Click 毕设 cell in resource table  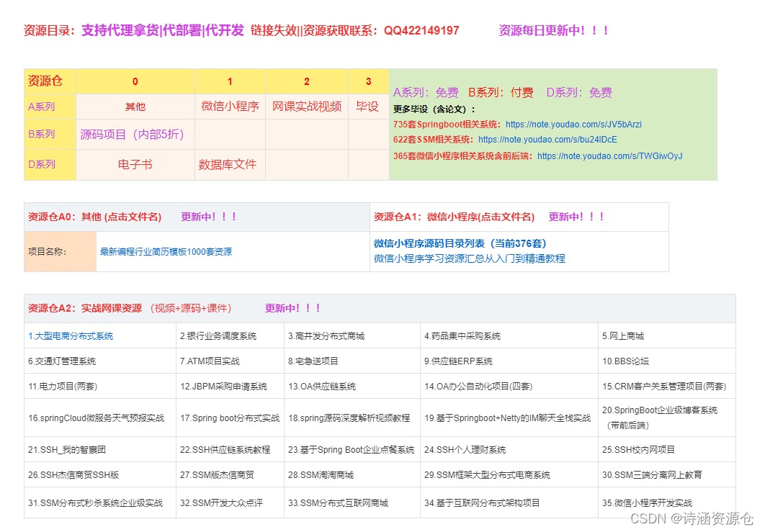point(368,107)
